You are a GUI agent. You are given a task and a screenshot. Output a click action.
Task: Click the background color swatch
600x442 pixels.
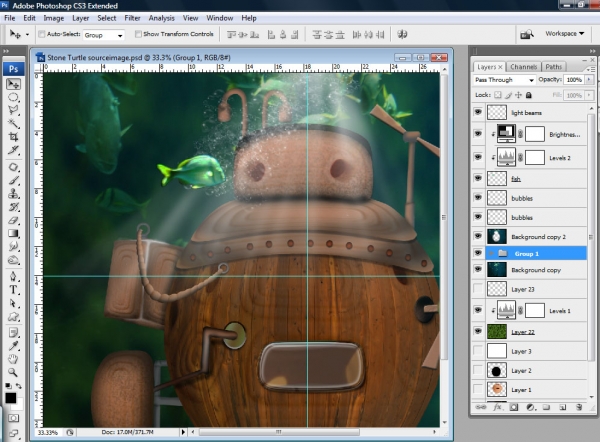(x=19, y=404)
